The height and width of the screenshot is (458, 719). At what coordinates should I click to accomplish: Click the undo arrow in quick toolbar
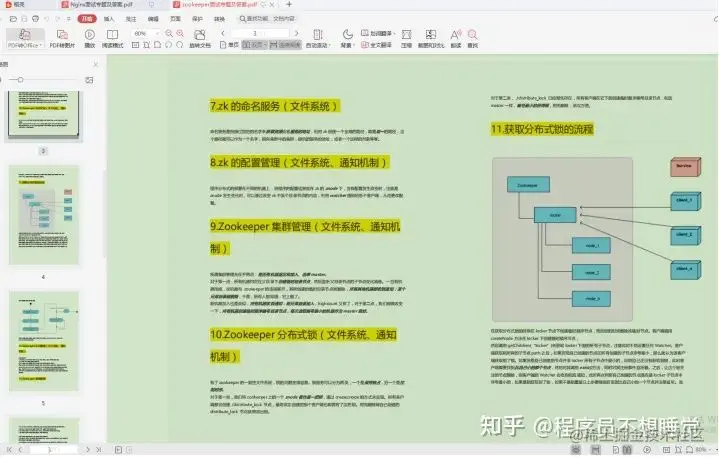[46, 19]
